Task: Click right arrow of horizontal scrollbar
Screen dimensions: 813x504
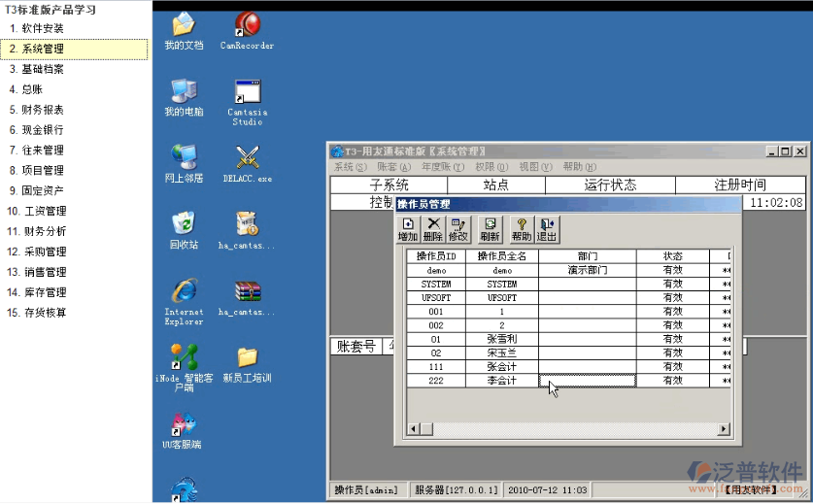Action: tap(724, 429)
